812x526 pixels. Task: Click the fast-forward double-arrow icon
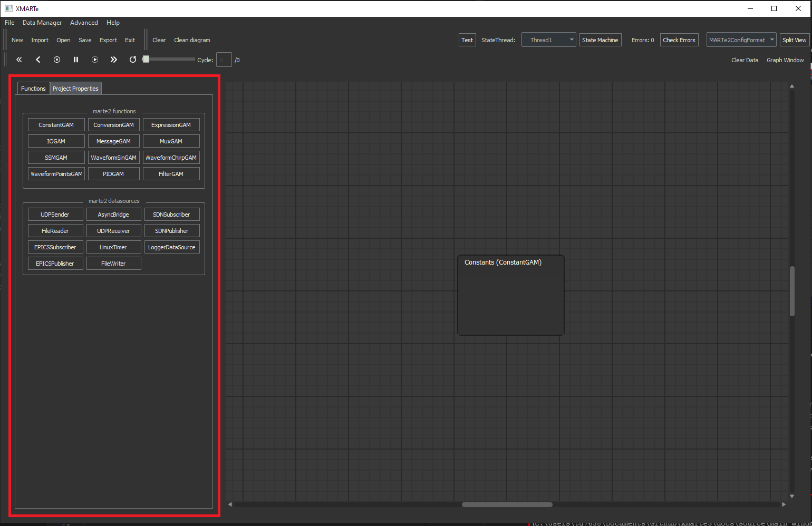pos(113,60)
